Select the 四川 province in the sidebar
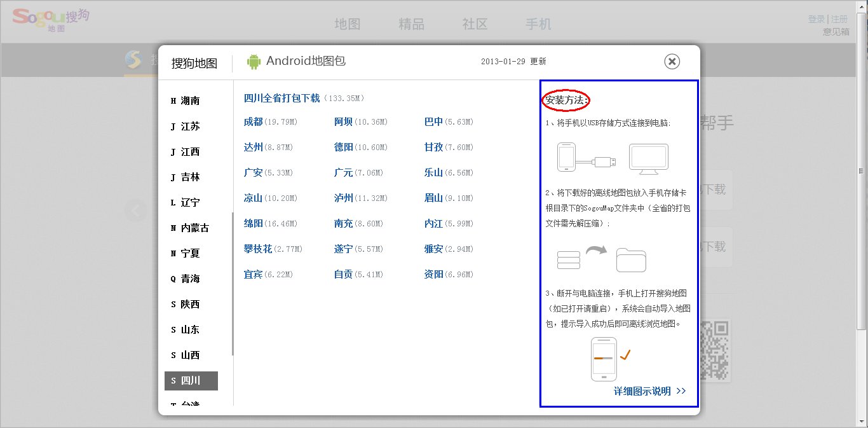 coord(192,380)
